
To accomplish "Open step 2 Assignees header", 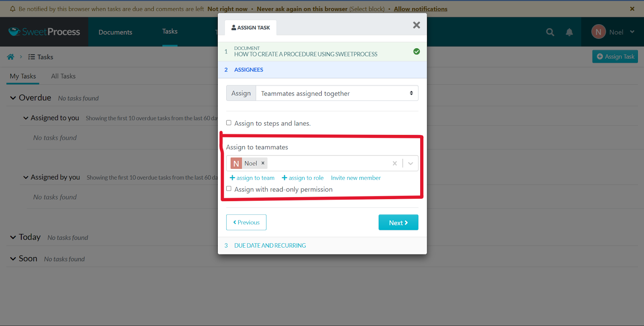I will coord(322,70).
